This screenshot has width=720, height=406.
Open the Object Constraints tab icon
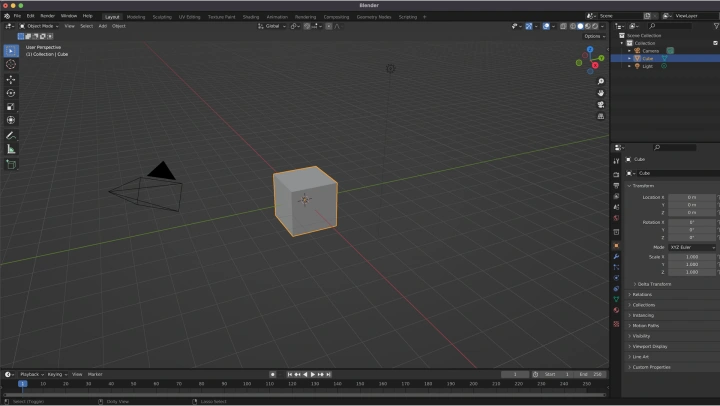coord(616,288)
